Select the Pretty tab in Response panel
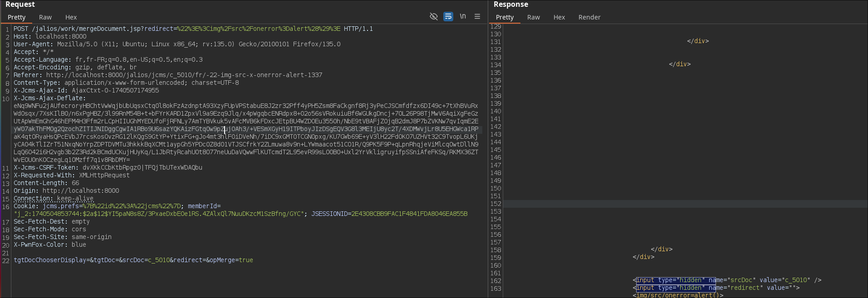 (x=505, y=17)
